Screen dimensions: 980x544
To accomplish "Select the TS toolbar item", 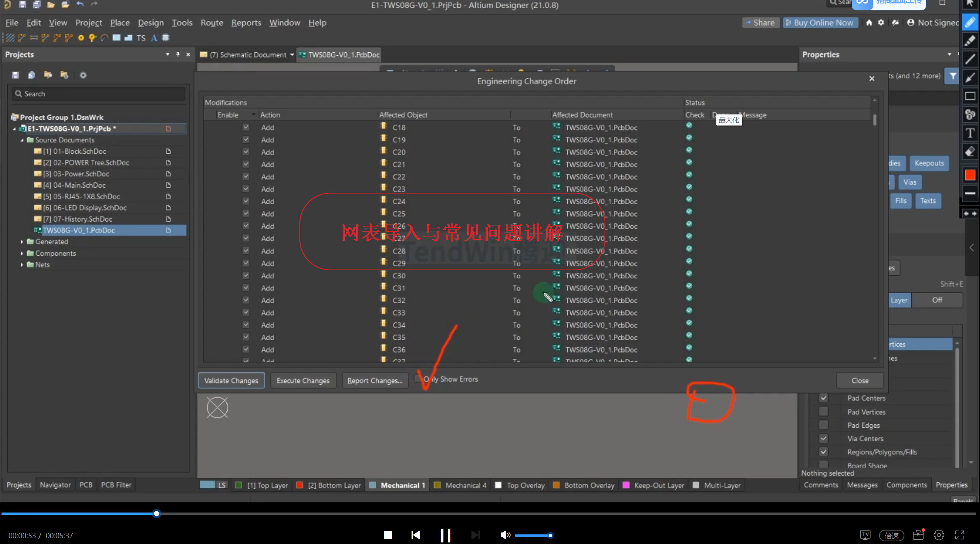I will (x=141, y=38).
